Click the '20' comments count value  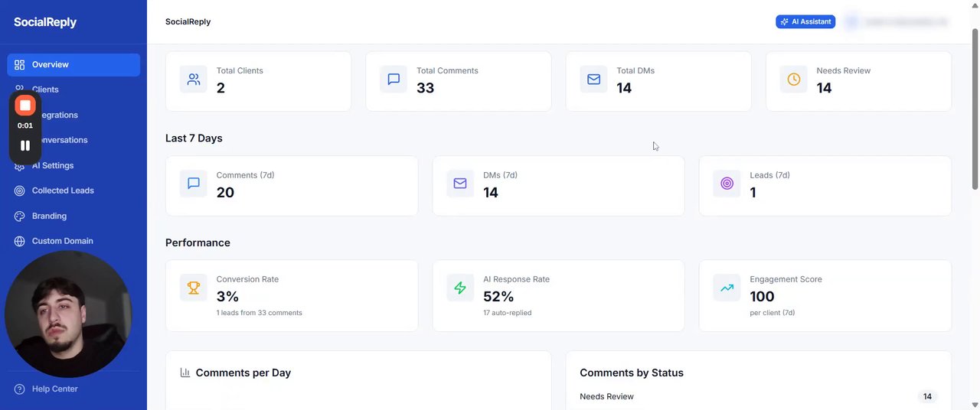tap(225, 192)
